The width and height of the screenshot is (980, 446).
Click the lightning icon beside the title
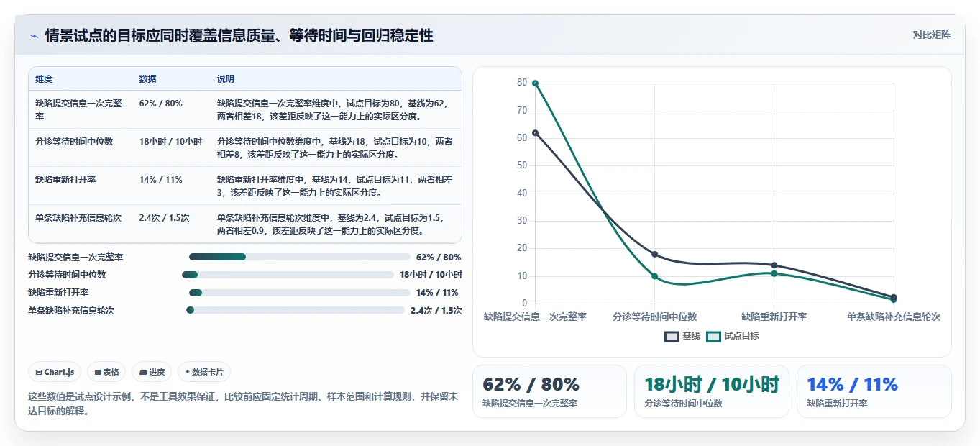point(34,37)
